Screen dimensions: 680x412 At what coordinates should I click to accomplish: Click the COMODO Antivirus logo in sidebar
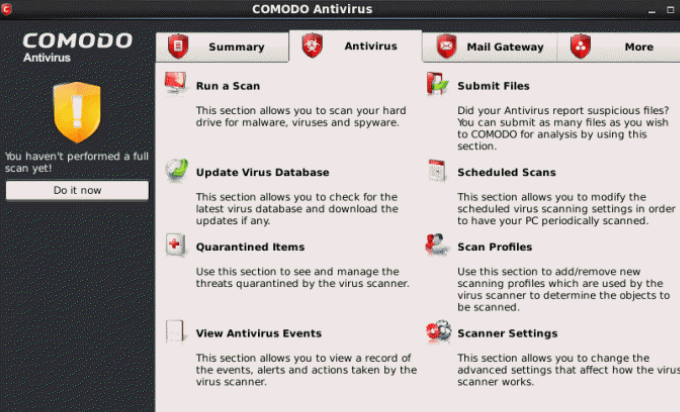(x=77, y=47)
